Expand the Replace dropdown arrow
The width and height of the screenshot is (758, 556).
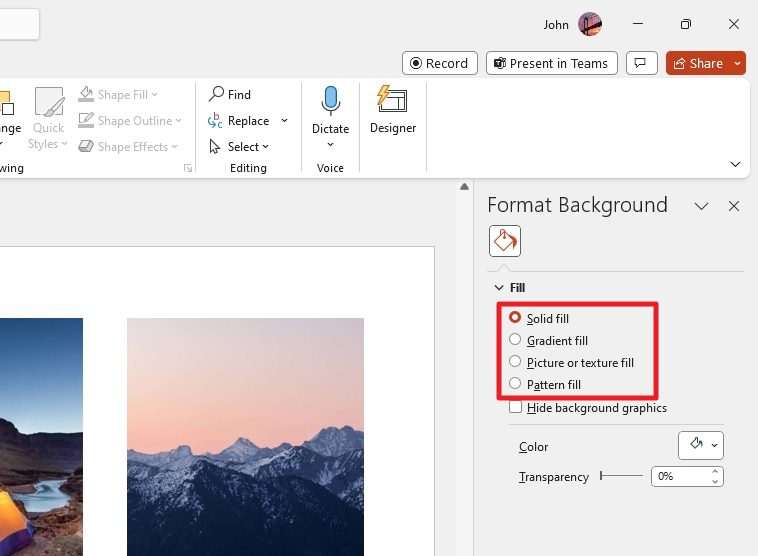284,121
